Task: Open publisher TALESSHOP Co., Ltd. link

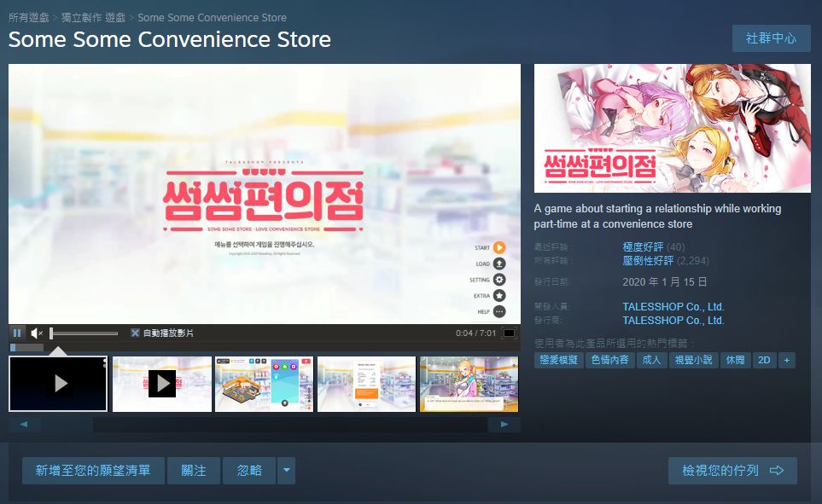Action: (673, 320)
